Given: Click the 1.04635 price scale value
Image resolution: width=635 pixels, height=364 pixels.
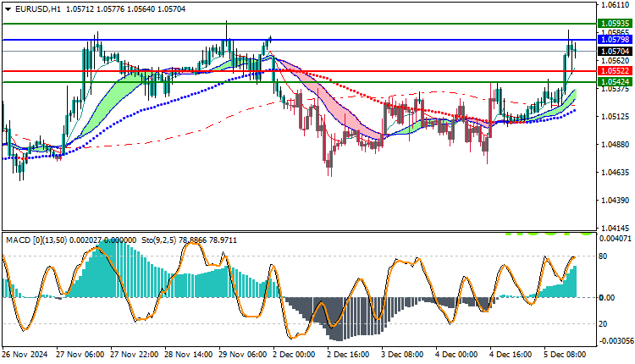Looking at the screenshot, I should coord(616,173).
